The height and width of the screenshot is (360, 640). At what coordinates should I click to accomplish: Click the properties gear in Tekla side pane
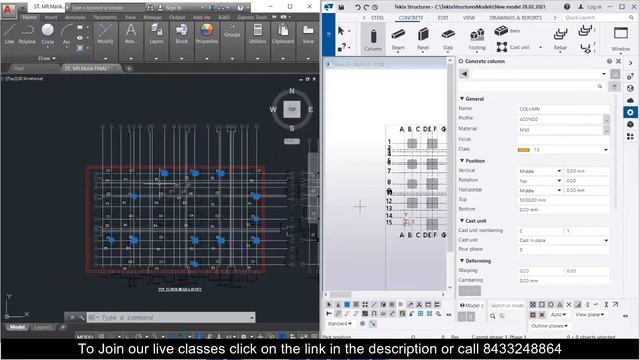tap(630, 112)
